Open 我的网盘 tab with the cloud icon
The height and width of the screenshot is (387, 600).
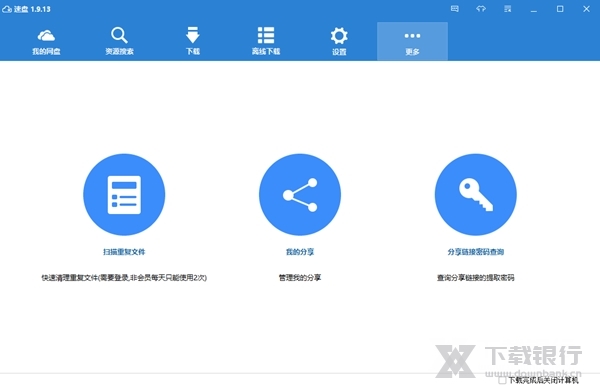point(46,41)
